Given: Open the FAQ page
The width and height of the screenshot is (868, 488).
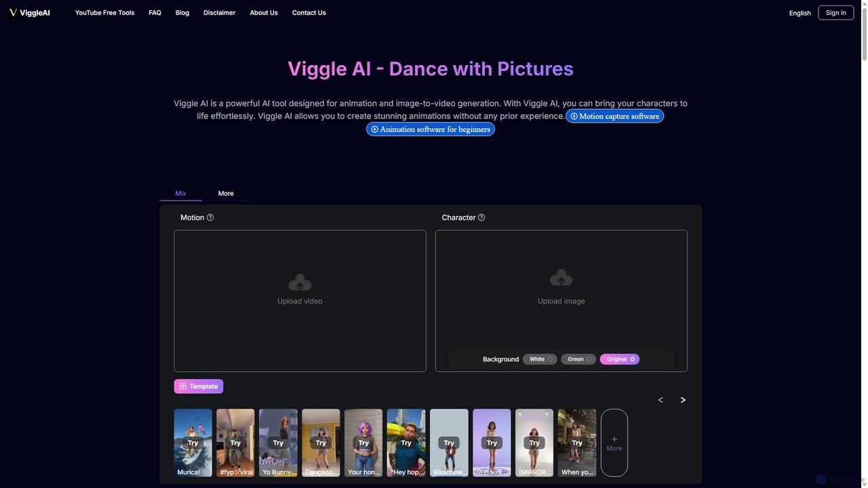Looking at the screenshot, I should pyautogui.click(x=155, y=13).
